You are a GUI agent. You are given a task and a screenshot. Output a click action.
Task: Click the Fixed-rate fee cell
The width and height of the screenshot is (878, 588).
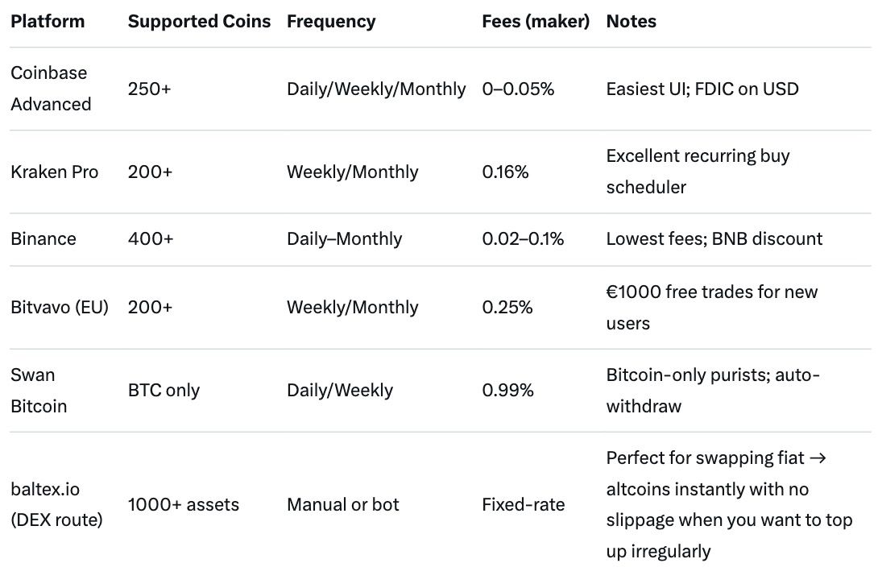tap(524, 505)
